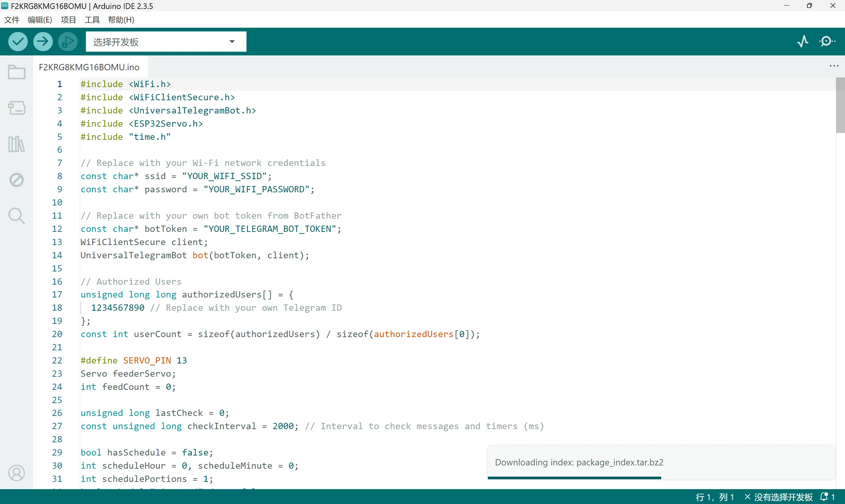Viewport: 845px width, 504px height.
Task: Open the 项目 menu
Action: (x=68, y=20)
